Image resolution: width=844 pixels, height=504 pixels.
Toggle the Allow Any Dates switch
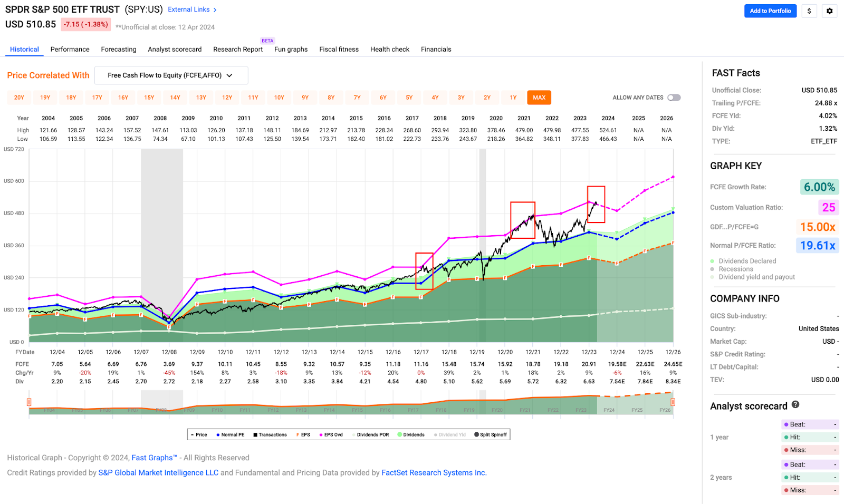click(674, 98)
